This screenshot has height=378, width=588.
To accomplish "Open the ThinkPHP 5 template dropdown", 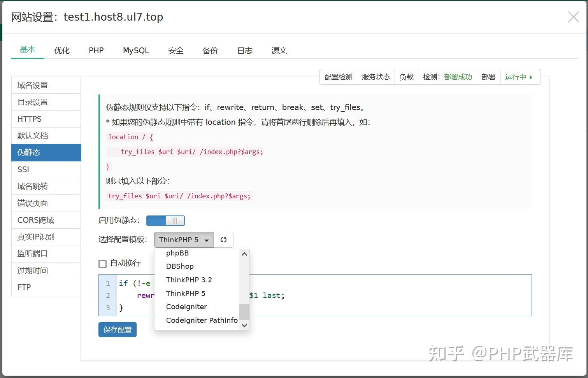I will (x=183, y=240).
